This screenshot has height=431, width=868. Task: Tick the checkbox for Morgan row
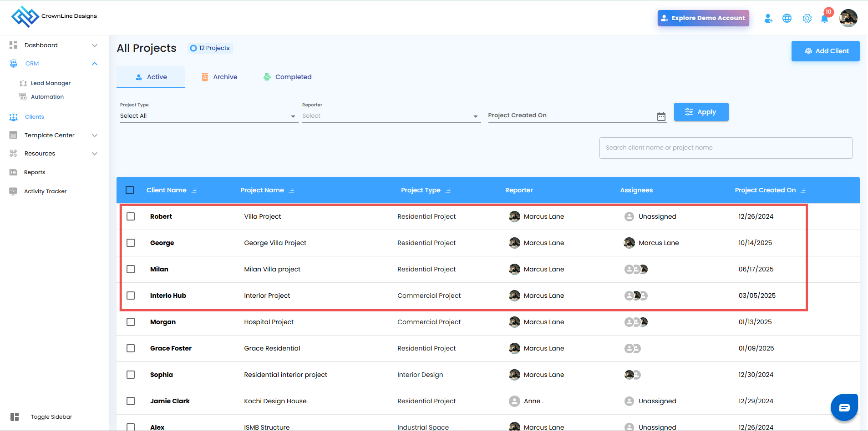point(131,322)
